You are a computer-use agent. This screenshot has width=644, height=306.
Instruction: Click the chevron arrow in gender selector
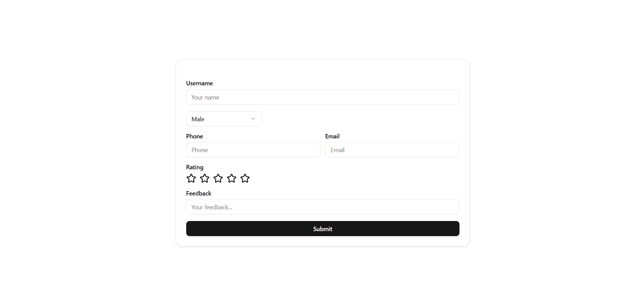pos(253,119)
